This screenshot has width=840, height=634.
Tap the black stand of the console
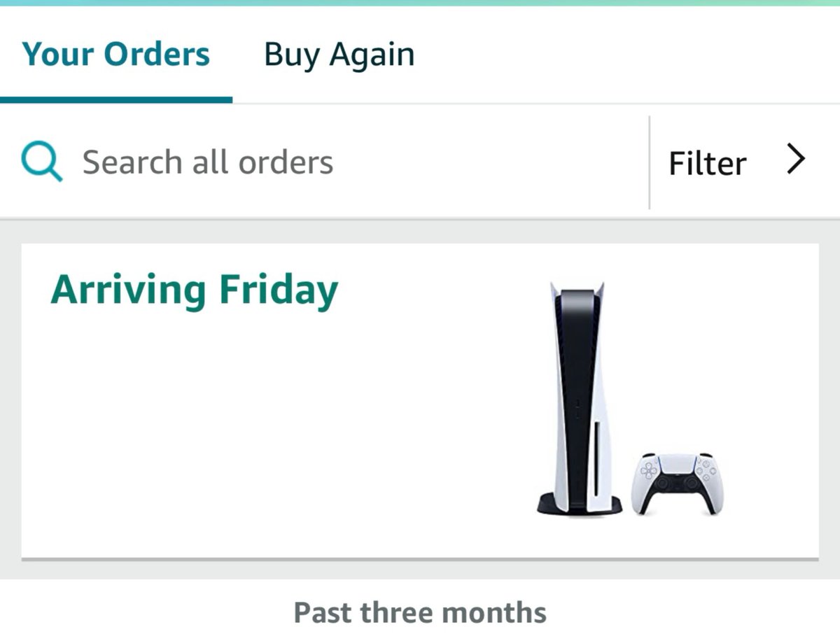[x=580, y=505]
